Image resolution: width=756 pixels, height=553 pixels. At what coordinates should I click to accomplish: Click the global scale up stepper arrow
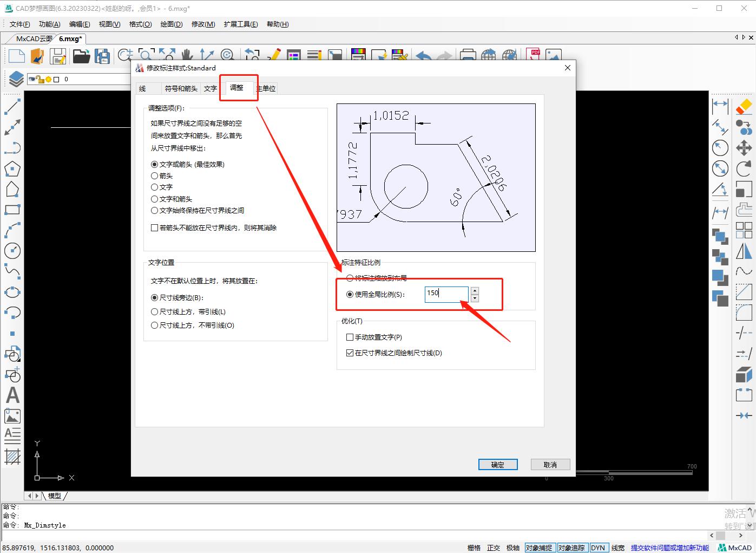point(475,290)
